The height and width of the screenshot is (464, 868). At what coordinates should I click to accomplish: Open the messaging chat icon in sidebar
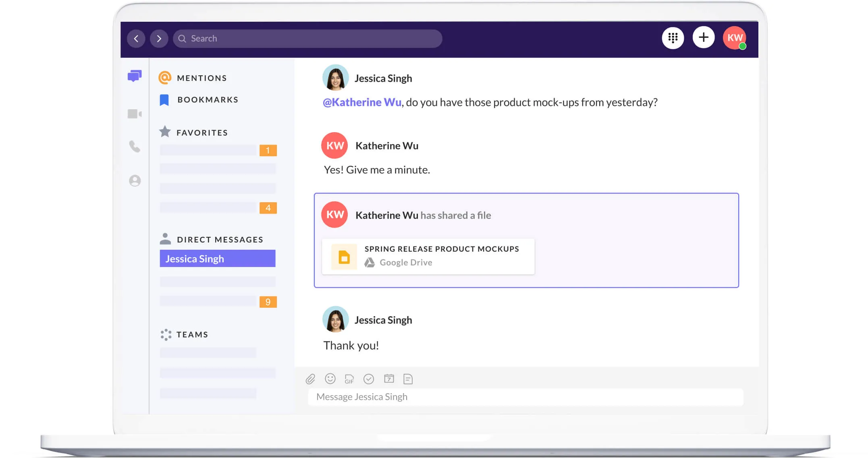coord(135,76)
